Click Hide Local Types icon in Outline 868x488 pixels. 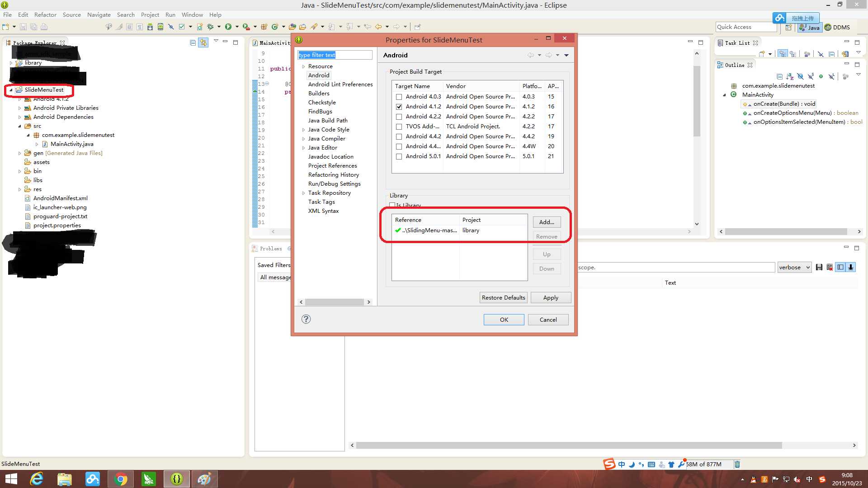click(831, 76)
